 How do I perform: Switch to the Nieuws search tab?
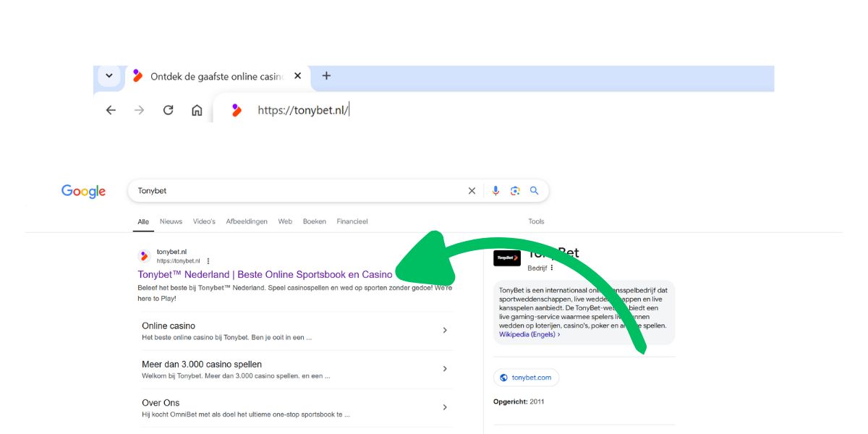pyautogui.click(x=171, y=221)
